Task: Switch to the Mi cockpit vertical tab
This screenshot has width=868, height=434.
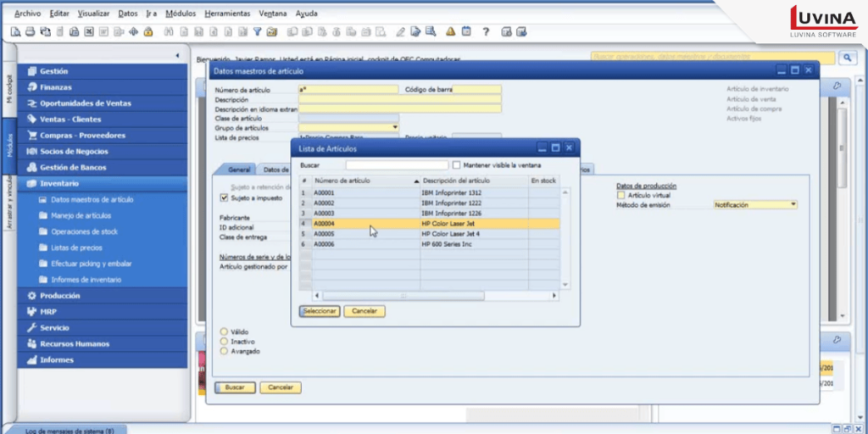Action: (x=8, y=88)
